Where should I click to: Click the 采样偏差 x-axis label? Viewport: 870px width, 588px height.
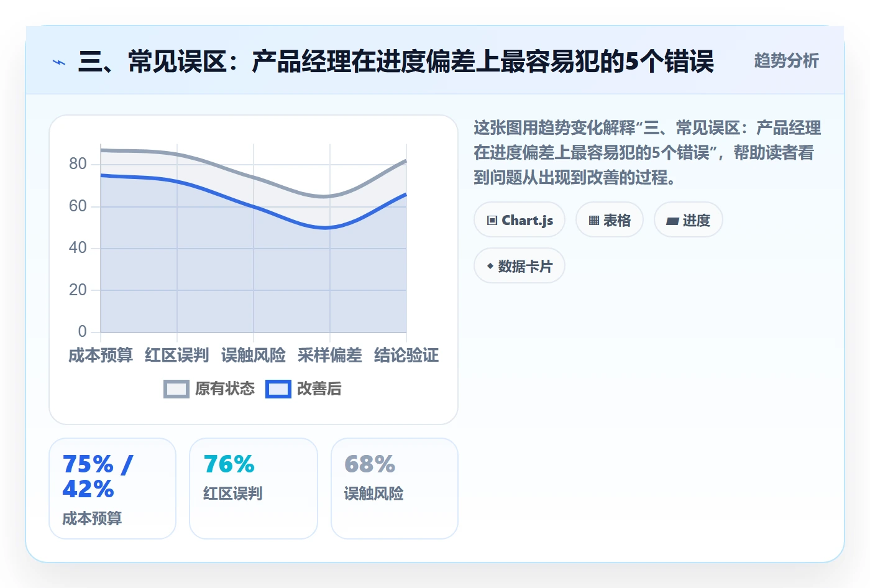[330, 355]
